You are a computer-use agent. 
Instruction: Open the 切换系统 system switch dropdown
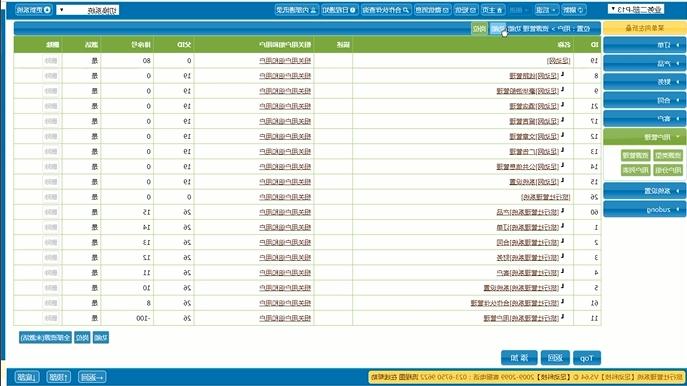[x=88, y=10]
